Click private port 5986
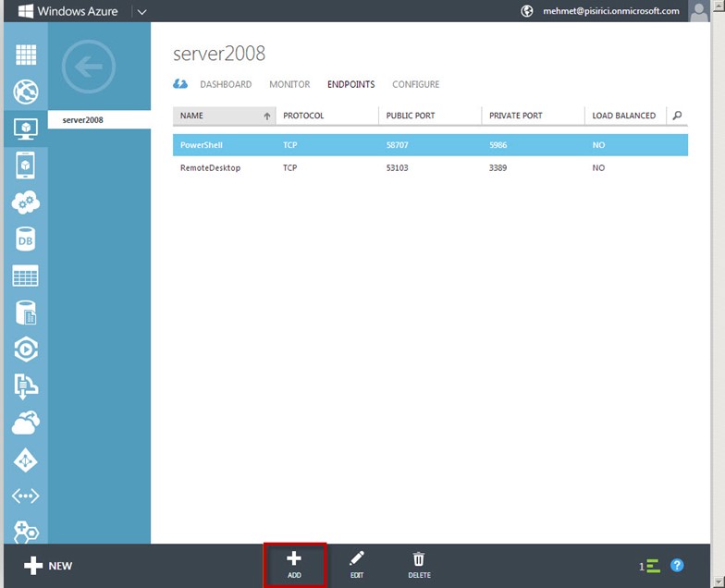The width and height of the screenshot is (725, 588). (498, 144)
